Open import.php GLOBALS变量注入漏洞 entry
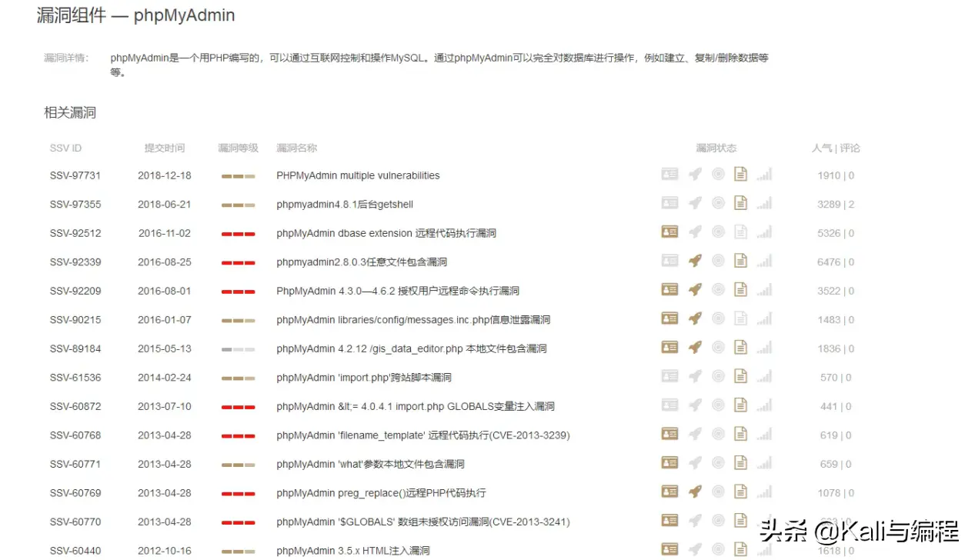The image size is (975, 560). tap(416, 406)
